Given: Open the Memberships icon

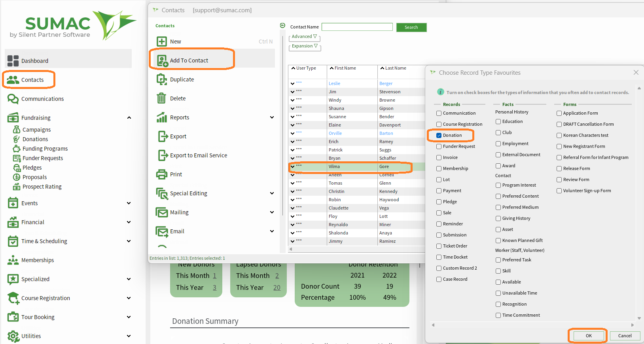Looking at the screenshot, I should coord(13,260).
